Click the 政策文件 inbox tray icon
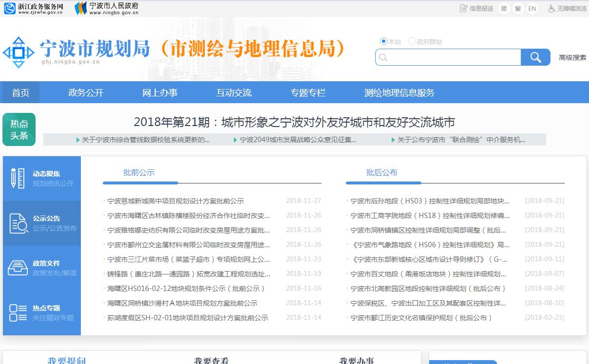This screenshot has width=589, height=364. click(18, 268)
